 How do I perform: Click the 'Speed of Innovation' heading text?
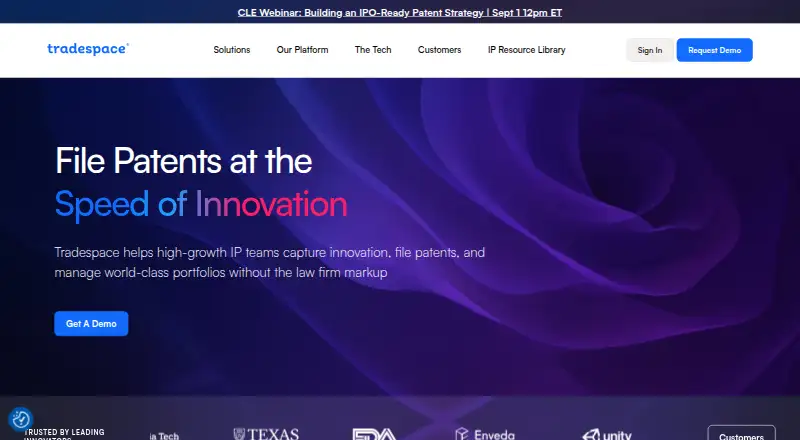[201, 205]
